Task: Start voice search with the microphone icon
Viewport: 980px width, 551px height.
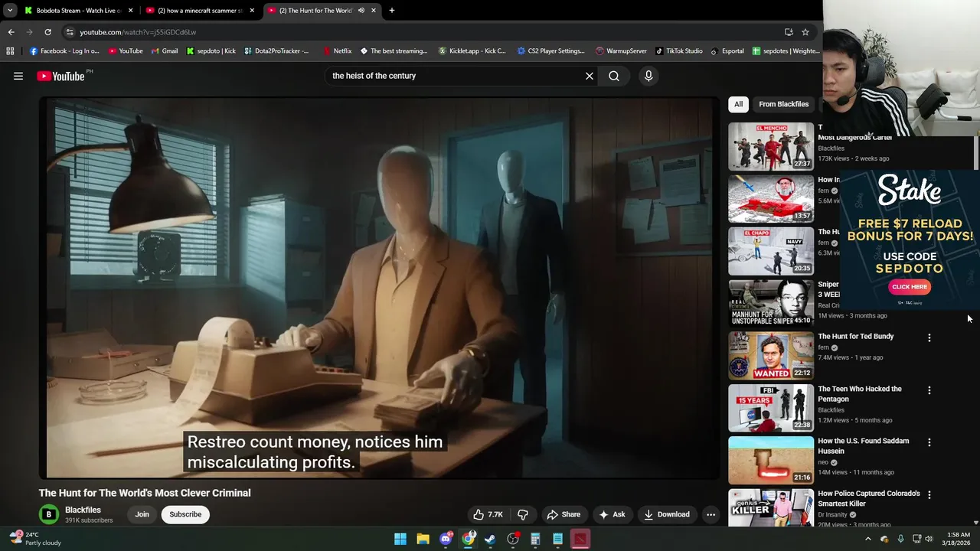Action: click(x=648, y=76)
